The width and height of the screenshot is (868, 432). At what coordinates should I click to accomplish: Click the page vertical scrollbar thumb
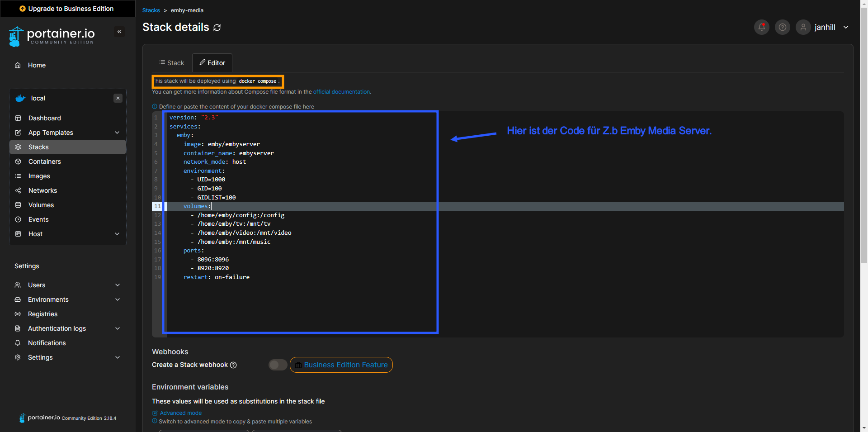pyautogui.click(x=864, y=135)
